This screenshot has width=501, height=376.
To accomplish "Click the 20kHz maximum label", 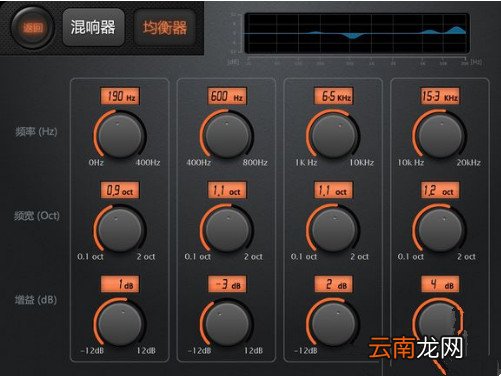I will click(468, 163).
